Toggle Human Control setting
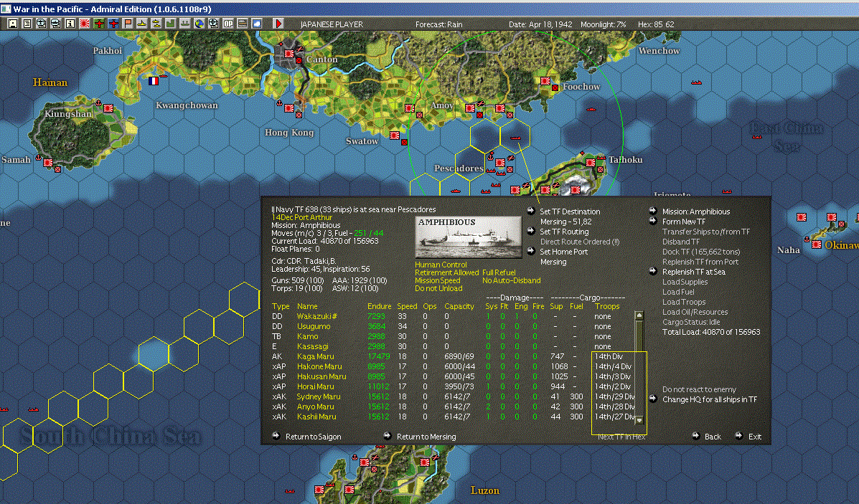Image resolution: width=859 pixels, height=504 pixels. (441, 265)
